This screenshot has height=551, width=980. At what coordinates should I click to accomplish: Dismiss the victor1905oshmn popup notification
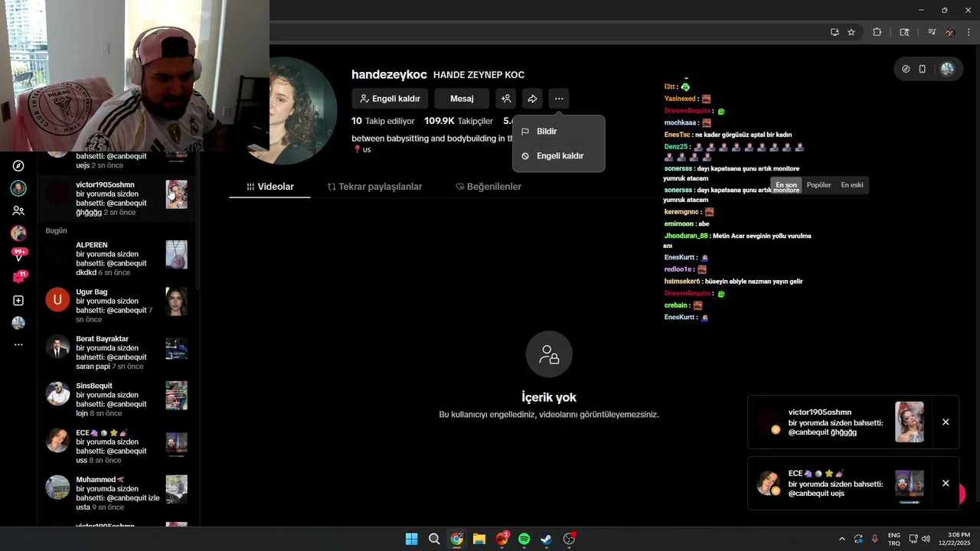pos(946,422)
